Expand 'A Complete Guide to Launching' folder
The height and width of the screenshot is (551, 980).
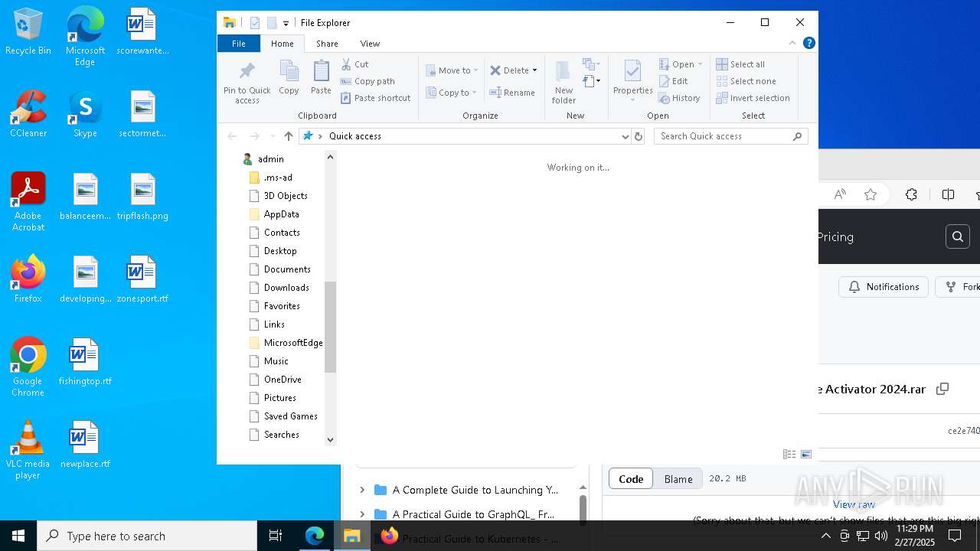(x=362, y=490)
